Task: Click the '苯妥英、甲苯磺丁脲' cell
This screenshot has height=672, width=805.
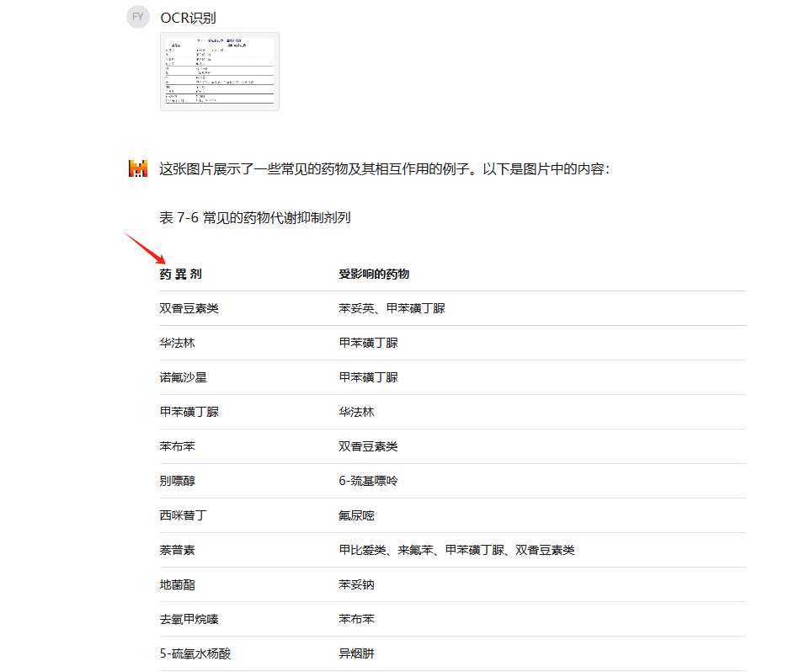Action: click(x=392, y=308)
